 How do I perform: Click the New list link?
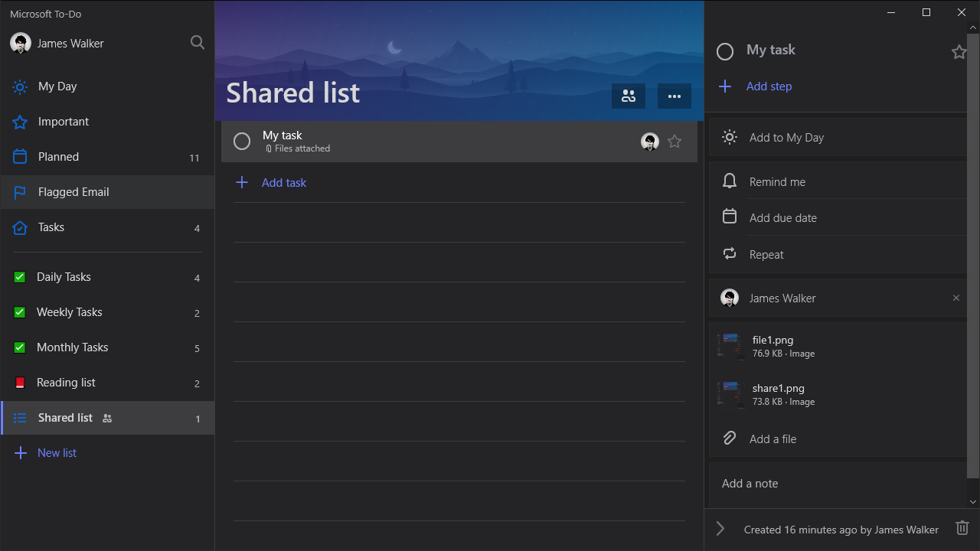click(x=57, y=453)
